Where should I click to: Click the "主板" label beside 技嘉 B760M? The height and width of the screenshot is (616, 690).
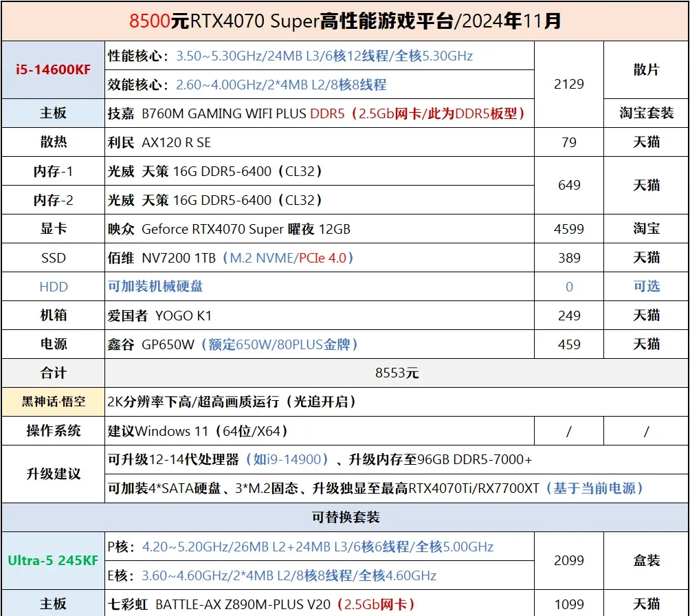[x=53, y=113]
